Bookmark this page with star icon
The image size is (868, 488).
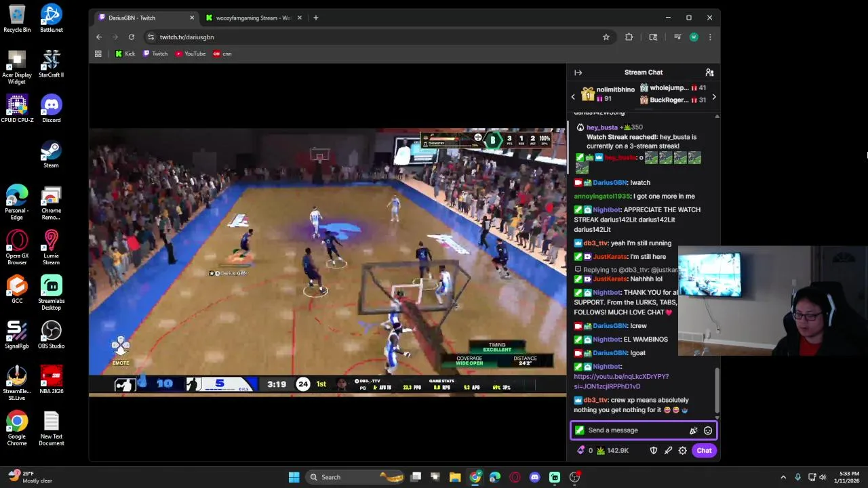pos(606,37)
